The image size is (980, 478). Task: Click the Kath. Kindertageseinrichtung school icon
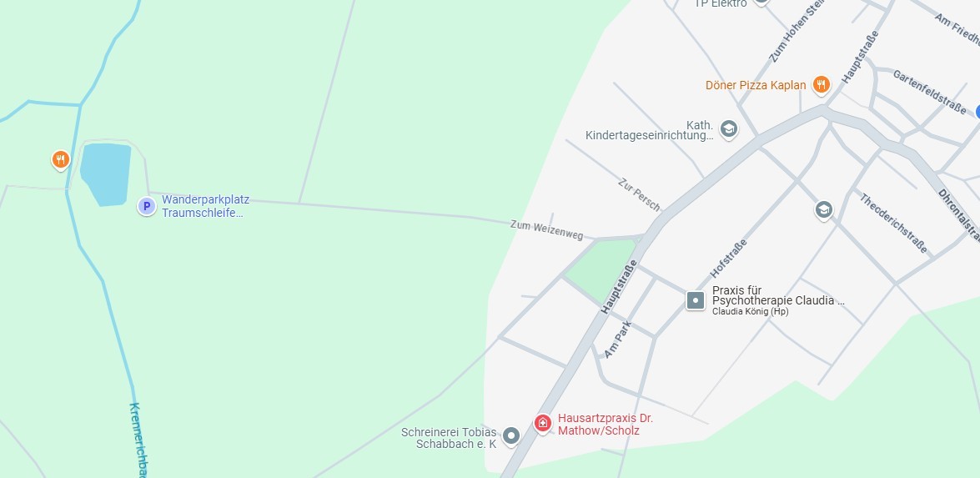[x=728, y=129]
